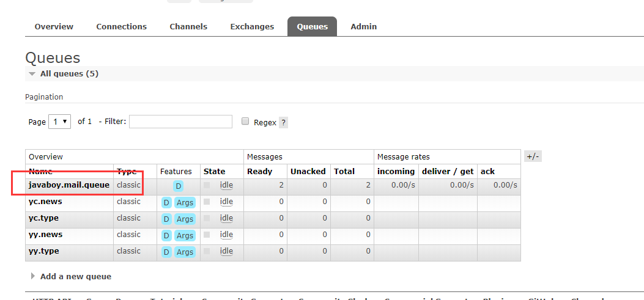Click the idle state of yy.type
This screenshot has height=300, width=644.
(x=226, y=251)
